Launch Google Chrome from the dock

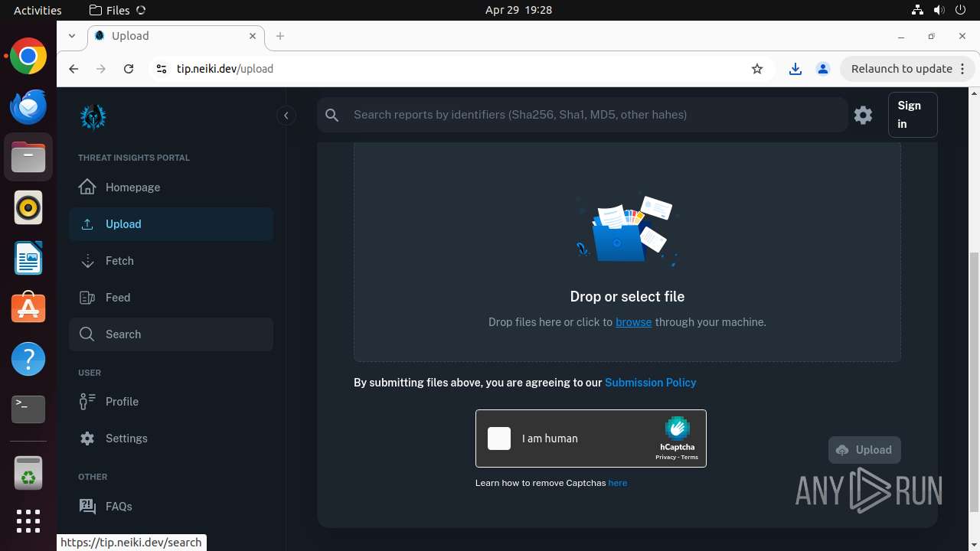(x=28, y=56)
